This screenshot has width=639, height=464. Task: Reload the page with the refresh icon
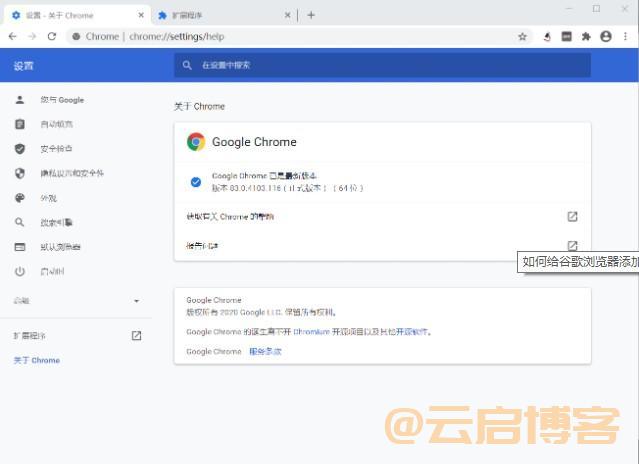tap(52, 36)
